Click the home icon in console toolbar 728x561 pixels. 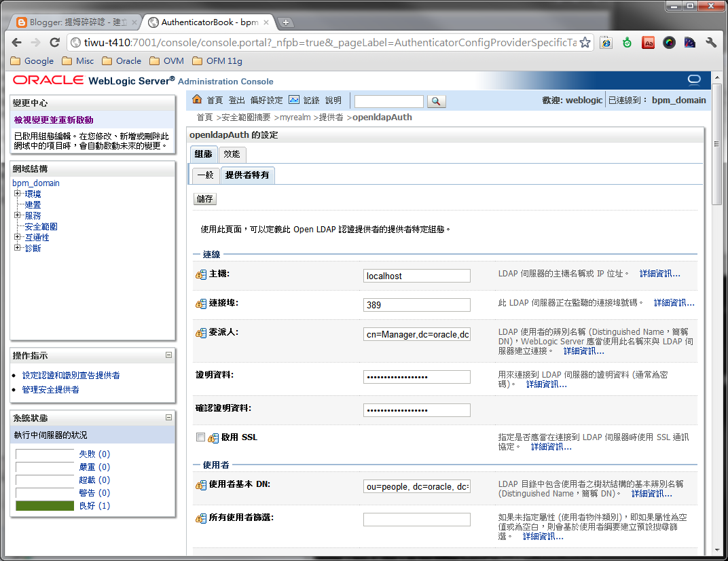click(197, 99)
